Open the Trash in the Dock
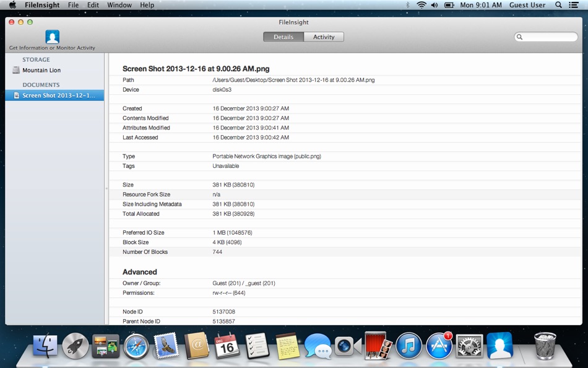Viewport: 588px width, 368px height. 545,346
